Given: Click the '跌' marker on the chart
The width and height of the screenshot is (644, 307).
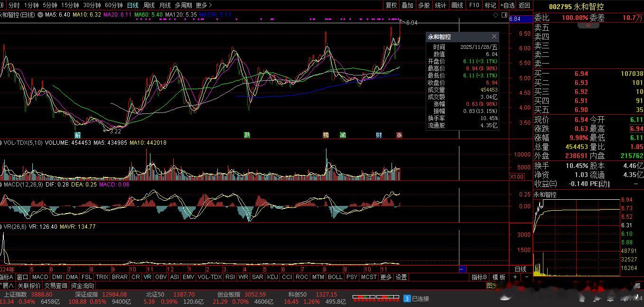Looking at the screenshot, I should [x=247, y=135].
